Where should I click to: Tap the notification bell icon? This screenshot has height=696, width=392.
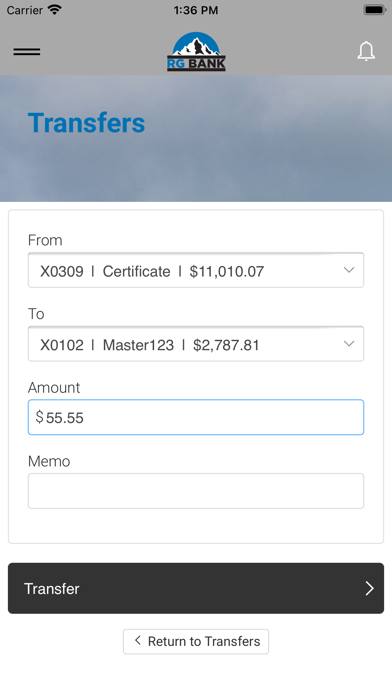366,51
